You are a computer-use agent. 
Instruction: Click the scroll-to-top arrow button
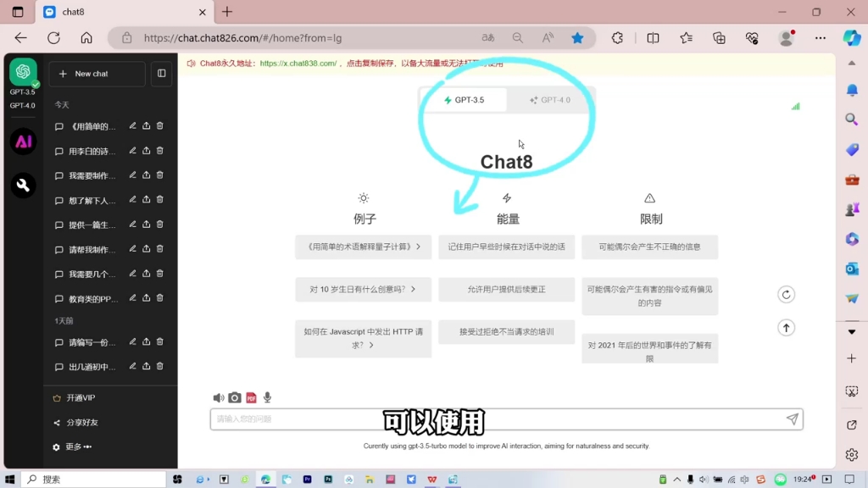(786, 328)
